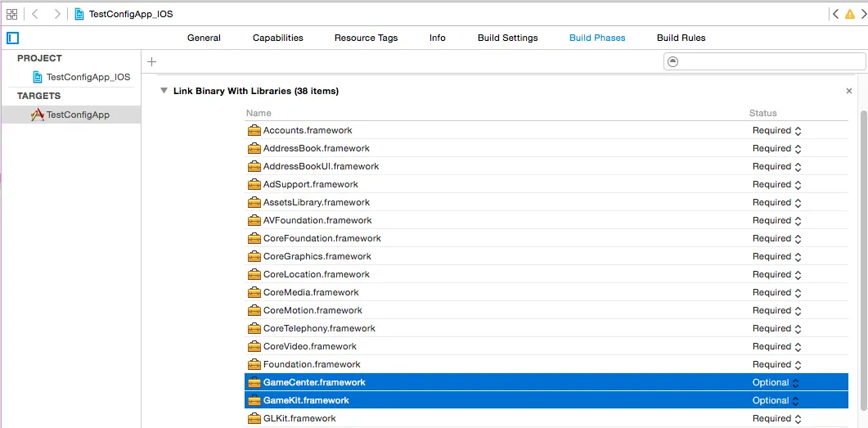Select the CoreTelephony.framework row name
Screen dimensions: 868x428
319,328
